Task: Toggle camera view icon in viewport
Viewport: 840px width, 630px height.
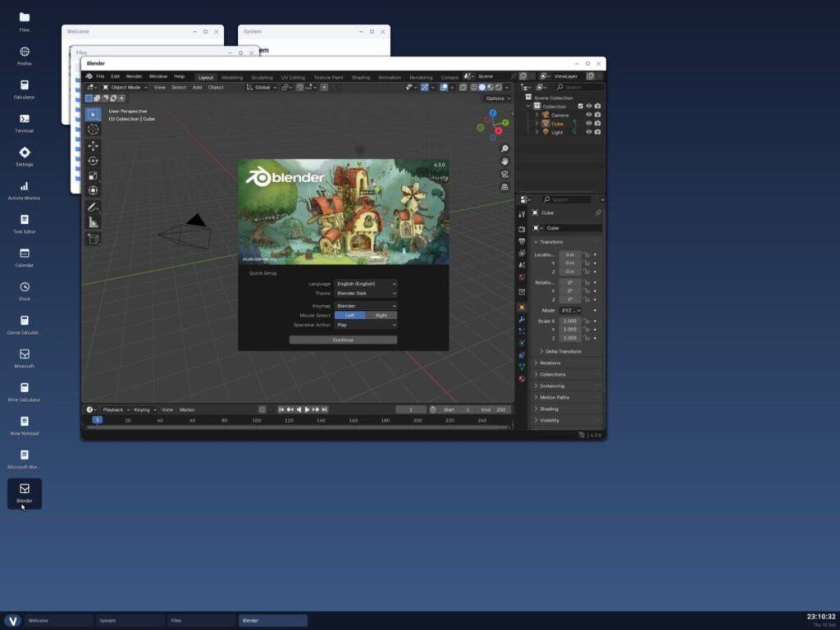Action: point(504,174)
